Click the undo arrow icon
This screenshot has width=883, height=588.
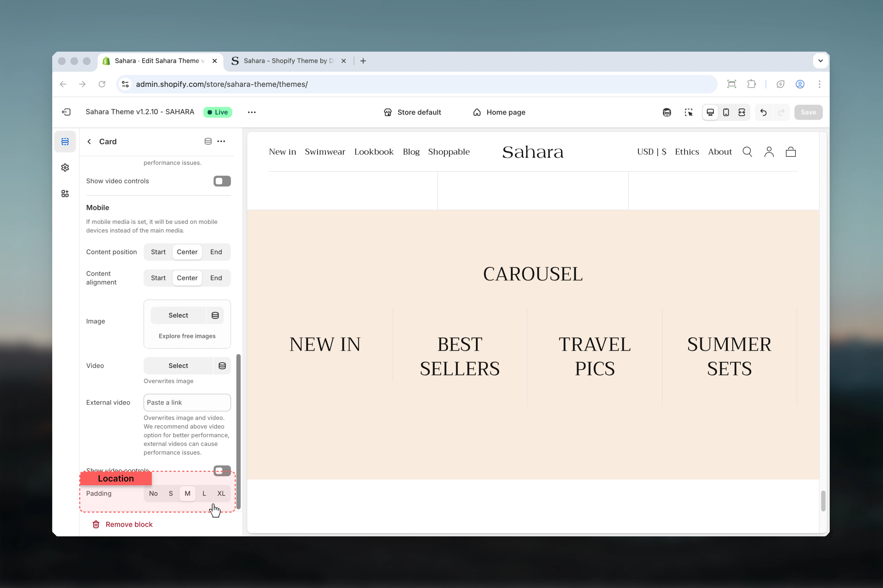pyautogui.click(x=764, y=112)
